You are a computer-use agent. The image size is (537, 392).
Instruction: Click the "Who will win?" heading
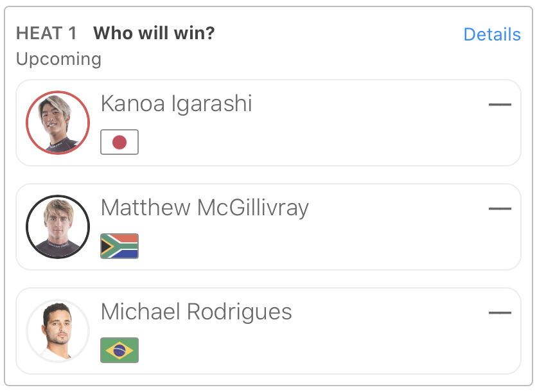click(154, 33)
